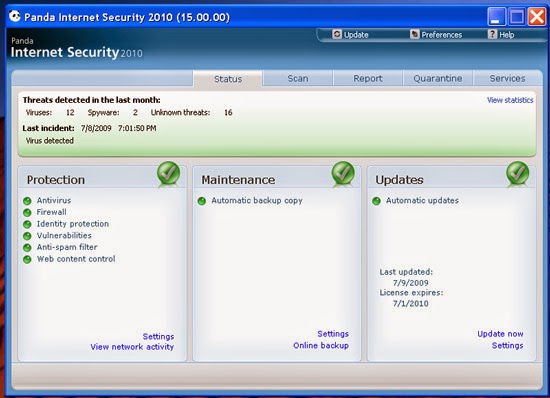Click green dot beside Anti-spam filter
The height and width of the screenshot is (398, 550).
[x=27, y=248]
